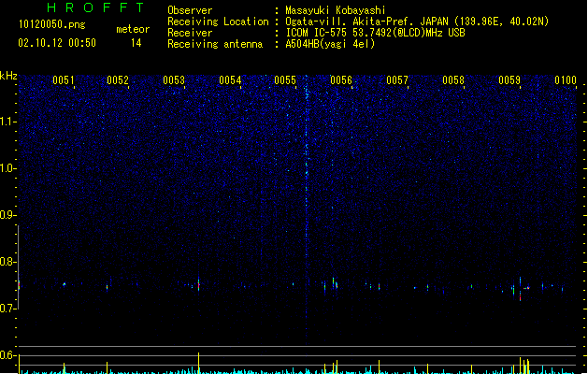Click the ICOM IC-575 receiver value

point(376,33)
